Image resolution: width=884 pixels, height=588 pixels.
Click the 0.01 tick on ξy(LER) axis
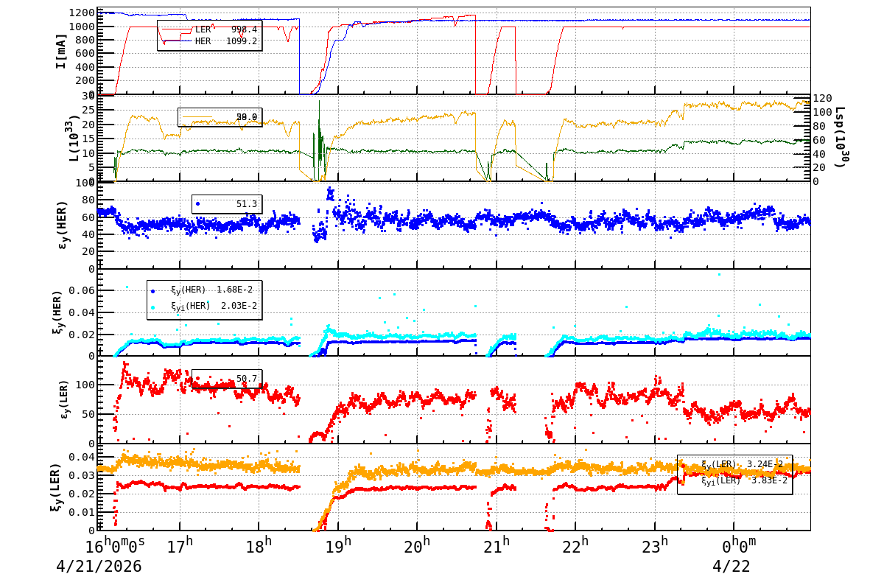coord(83,512)
